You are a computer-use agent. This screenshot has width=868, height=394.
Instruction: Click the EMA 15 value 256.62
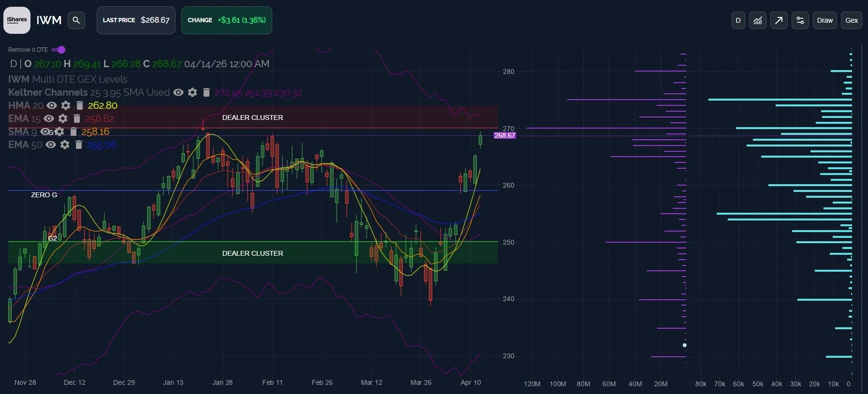click(100, 118)
